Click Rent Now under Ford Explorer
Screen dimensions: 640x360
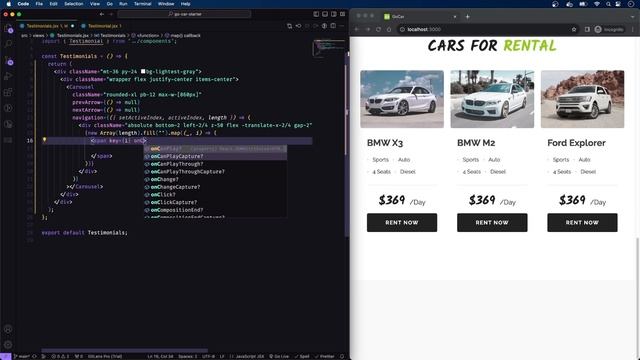(x=582, y=222)
